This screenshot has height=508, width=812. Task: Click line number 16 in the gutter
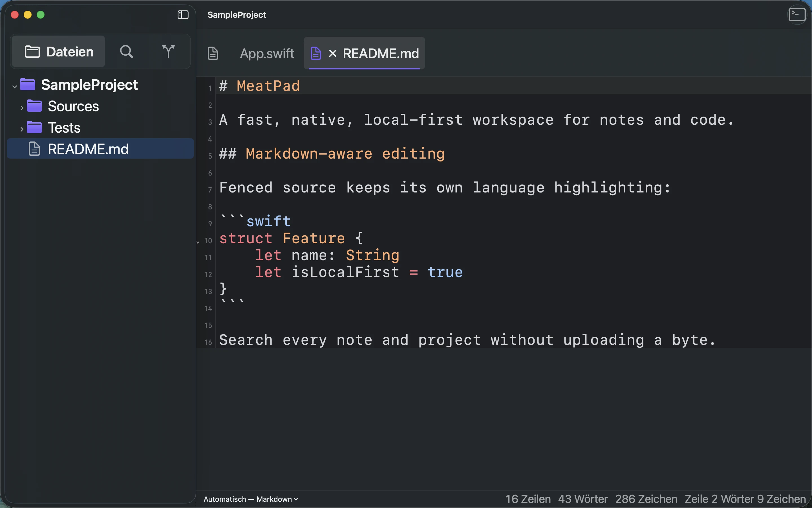(x=208, y=342)
